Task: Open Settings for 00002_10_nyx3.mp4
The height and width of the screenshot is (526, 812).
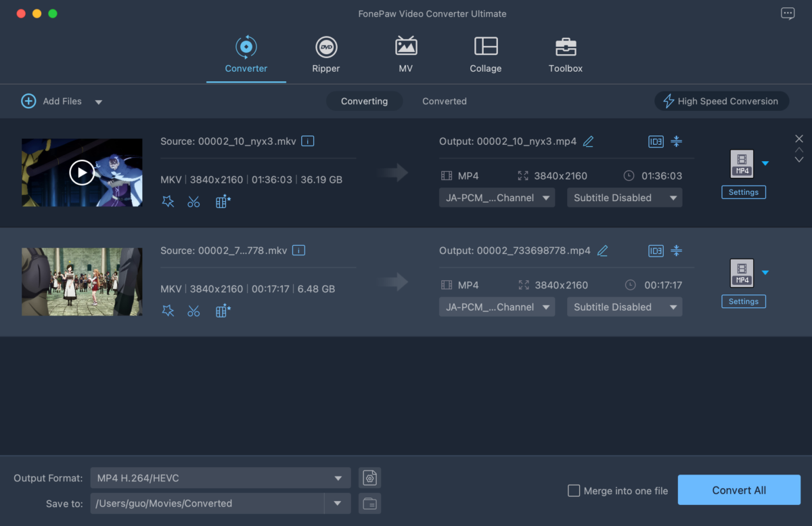Action: pyautogui.click(x=744, y=192)
